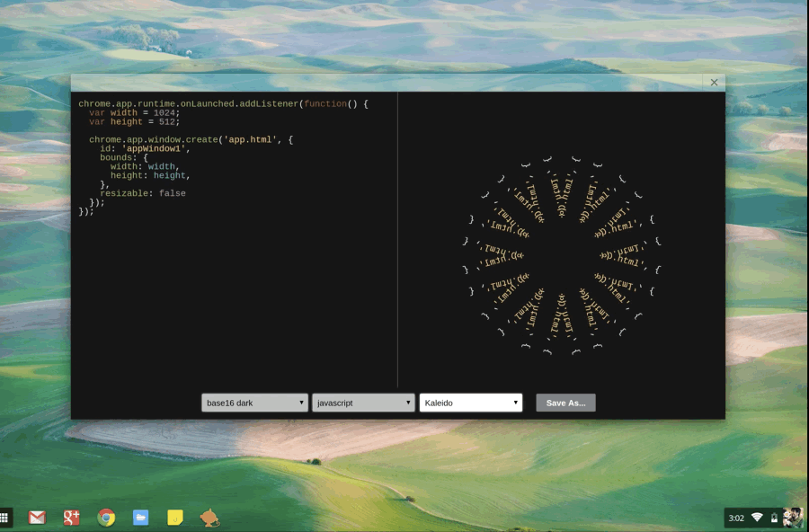The width and height of the screenshot is (809, 532).
Task: Open Chrome browser from the shelf
Action: point(106,517)
